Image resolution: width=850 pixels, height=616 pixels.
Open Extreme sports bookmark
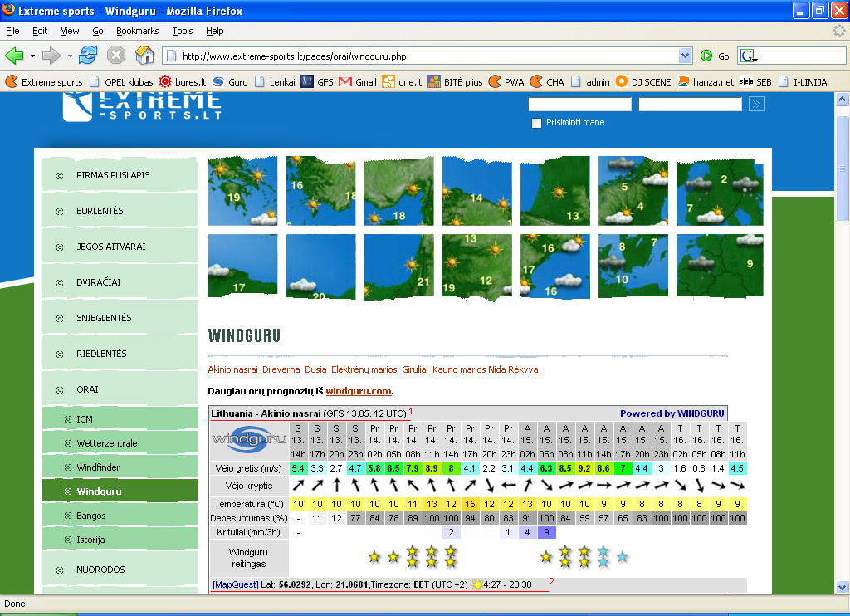click(x=44, y=82)
